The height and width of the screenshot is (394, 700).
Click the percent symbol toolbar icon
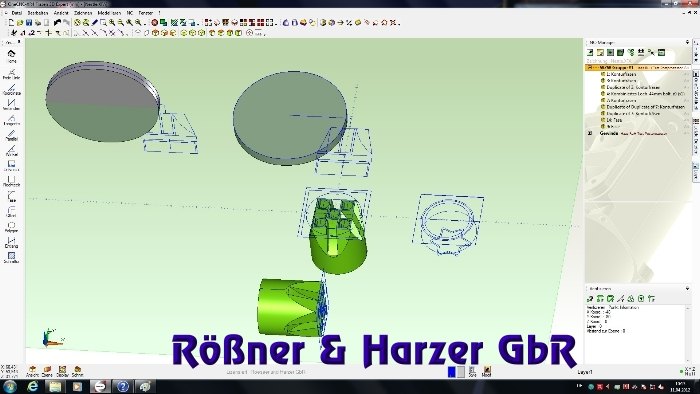click(349, 22)
